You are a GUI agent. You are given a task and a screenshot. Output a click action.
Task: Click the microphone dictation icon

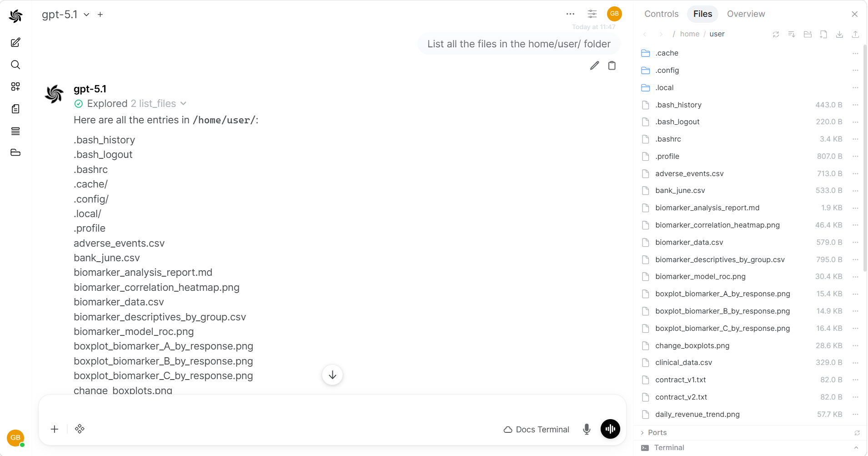tap(587, 429)
